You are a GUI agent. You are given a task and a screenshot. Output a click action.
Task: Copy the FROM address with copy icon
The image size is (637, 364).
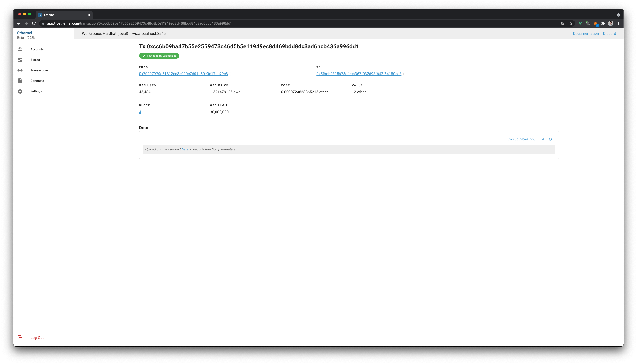coord(230,74)
